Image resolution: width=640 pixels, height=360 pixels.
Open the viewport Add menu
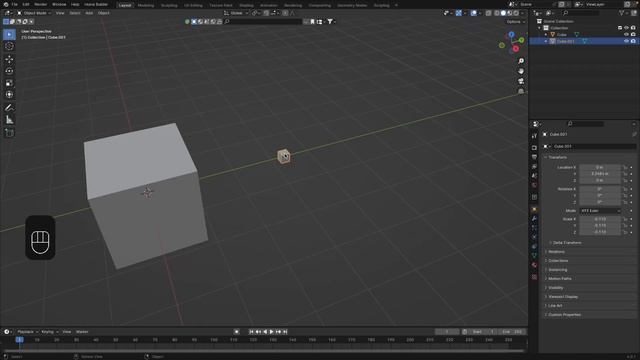[x=89, y=13]
